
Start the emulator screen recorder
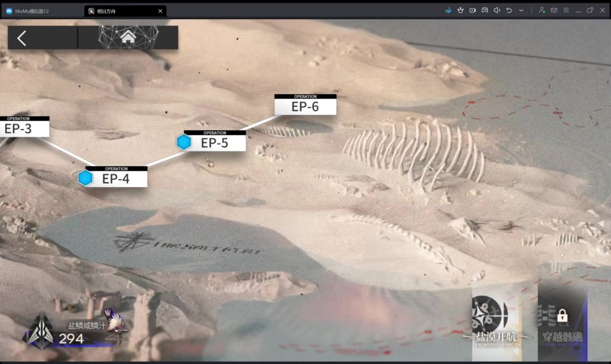pyautogui.click(x=472, y=11)
